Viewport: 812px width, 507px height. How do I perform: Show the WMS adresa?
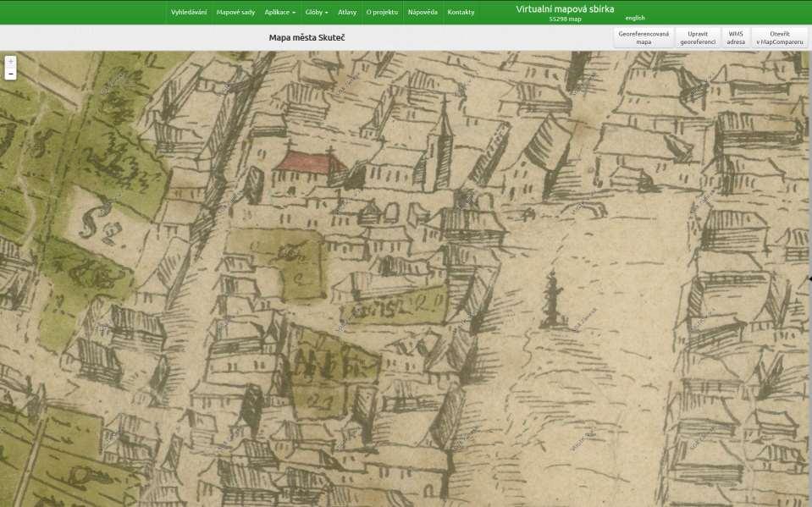pos(736,38)
